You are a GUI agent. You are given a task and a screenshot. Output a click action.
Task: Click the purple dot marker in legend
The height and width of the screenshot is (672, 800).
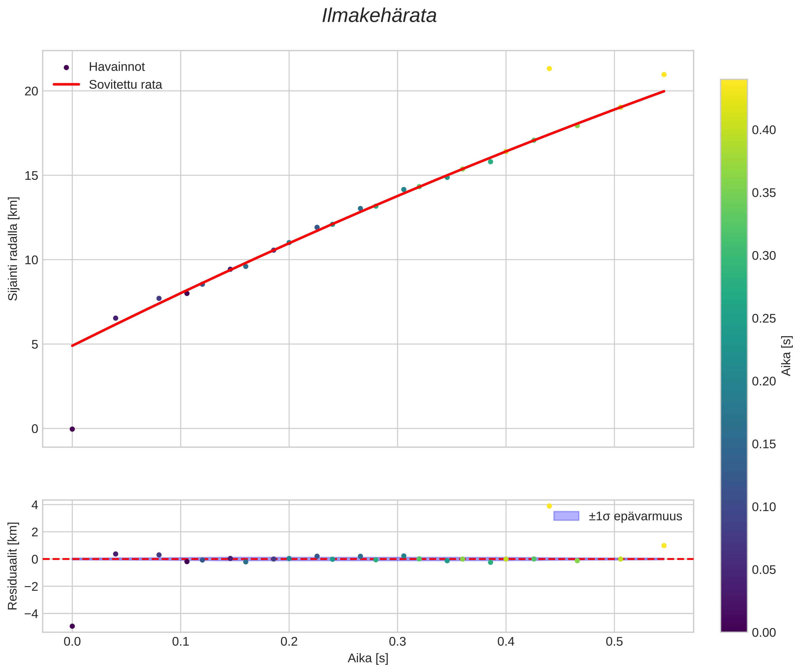(x=66, y=67)
